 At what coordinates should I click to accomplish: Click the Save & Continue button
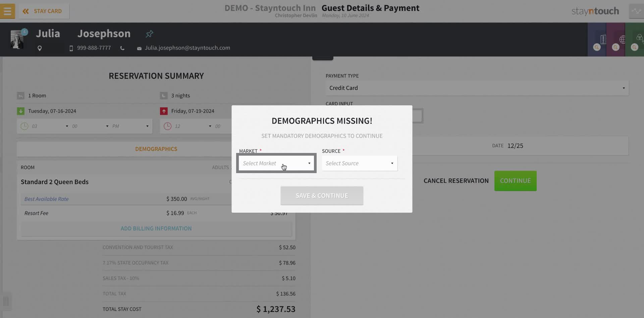(322, 196)
